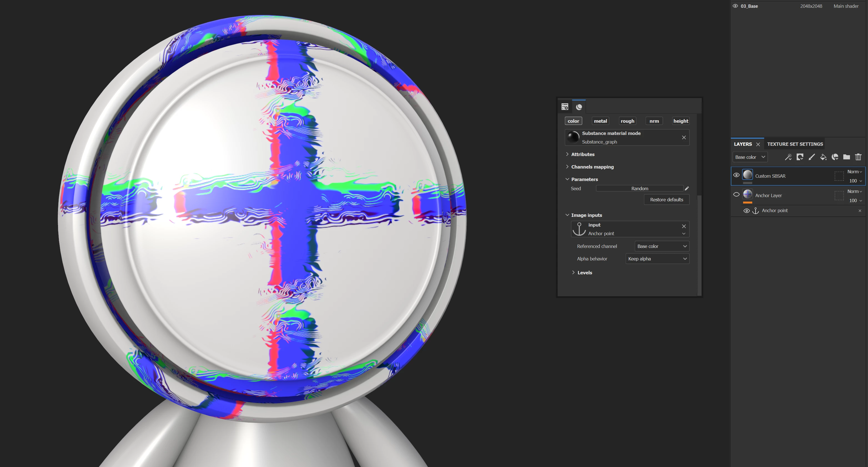Expand the Channels mapping section
This screenshot has width=868, height=467.
pyautogui.click(x=592, y=167)
